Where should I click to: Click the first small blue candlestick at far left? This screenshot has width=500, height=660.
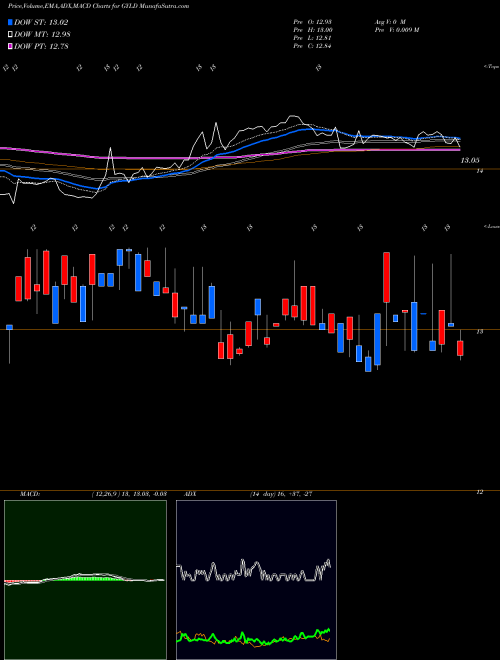pyautogui.click(x=9, y=327)
